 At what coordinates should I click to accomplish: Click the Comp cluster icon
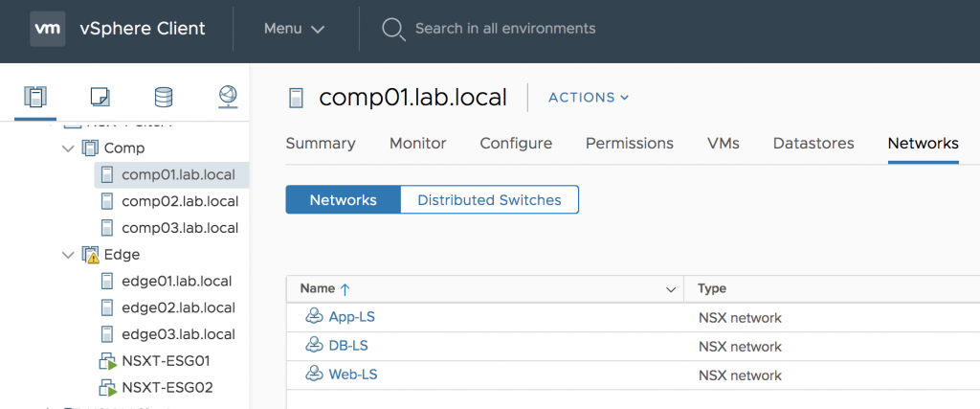(x=91, y=148)
